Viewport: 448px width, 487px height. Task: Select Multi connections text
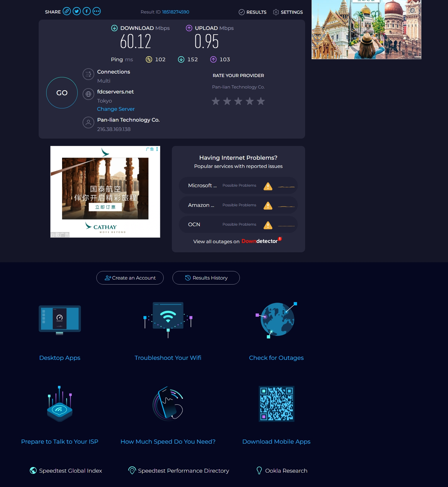coord(104,81)
